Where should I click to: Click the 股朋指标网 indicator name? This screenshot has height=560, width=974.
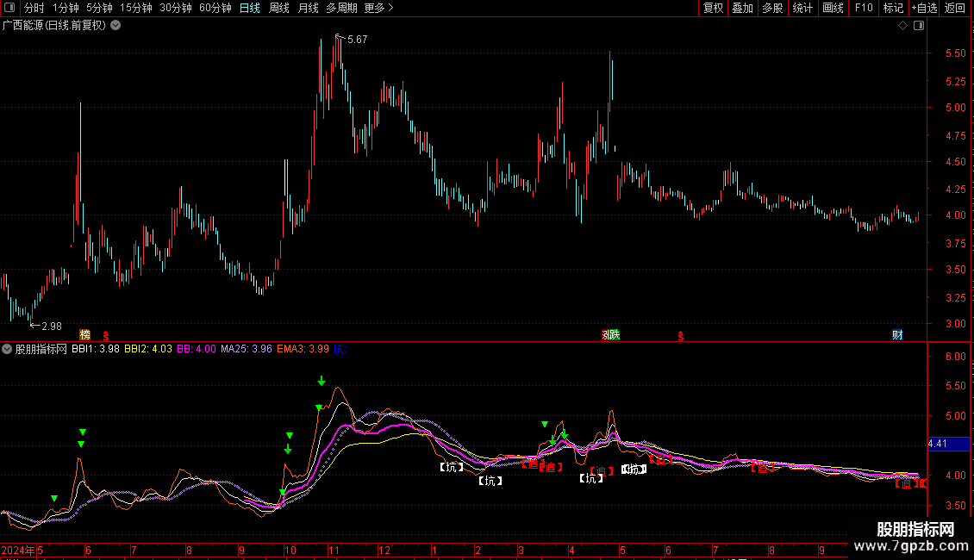(x=41, y=349)
